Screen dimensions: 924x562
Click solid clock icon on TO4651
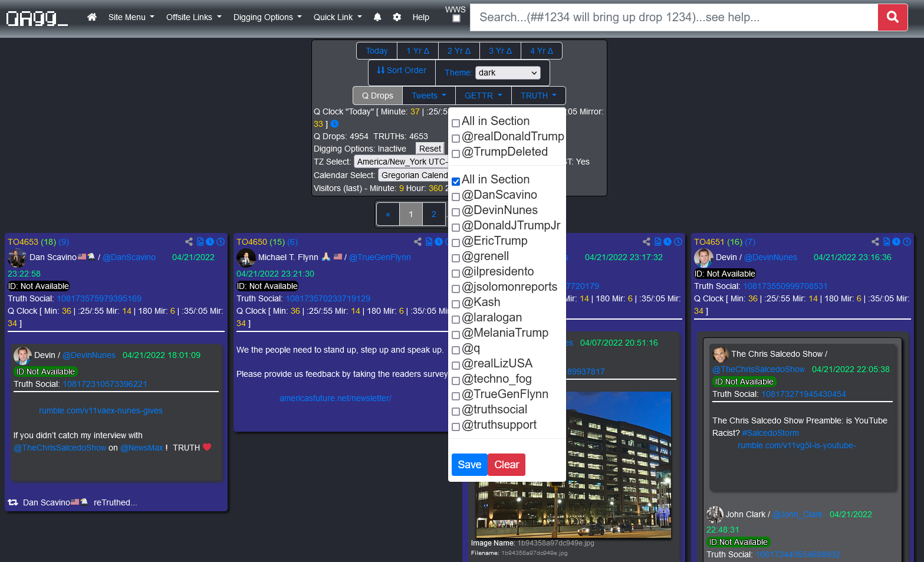pyautogui.click(x=896, y=242)
